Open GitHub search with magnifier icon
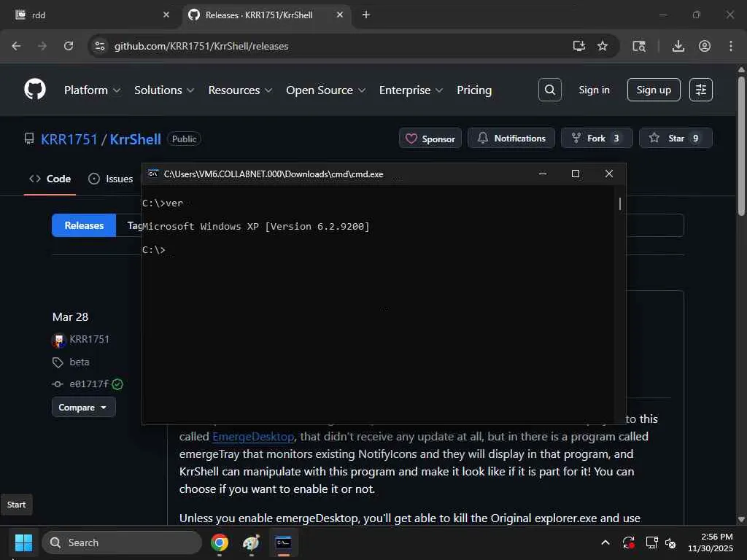 click(x=550, y=90)
